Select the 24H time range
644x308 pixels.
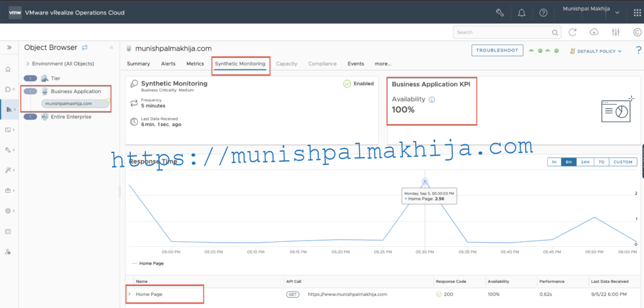coord(585,162)
